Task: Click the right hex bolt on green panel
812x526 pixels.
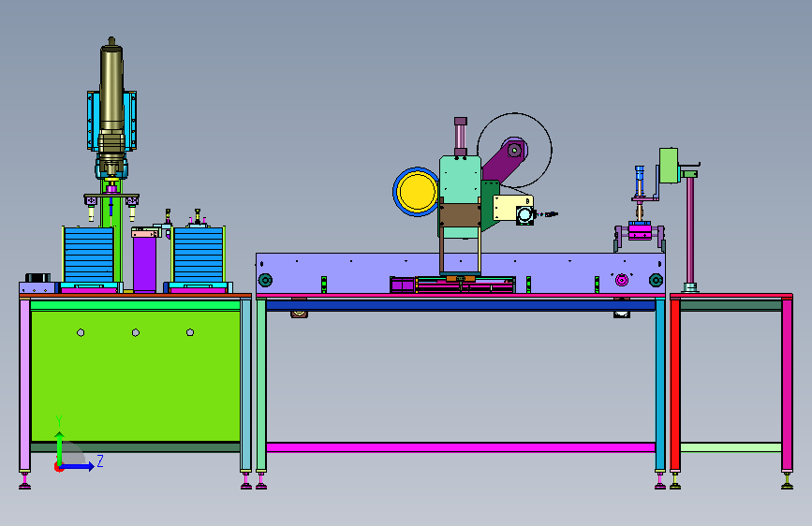Action: click(190, 332)
